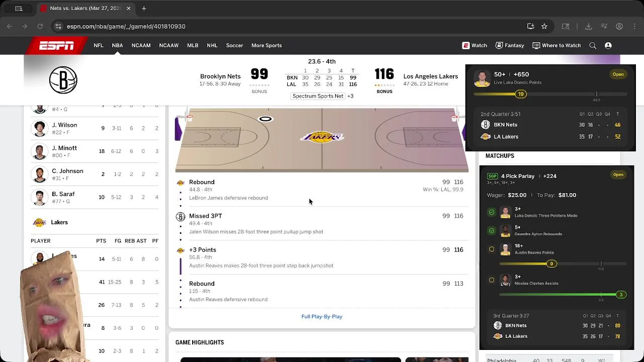The image size is (644, 362).
Task: Open the ESPN user account icon
Action: point(608,46)
